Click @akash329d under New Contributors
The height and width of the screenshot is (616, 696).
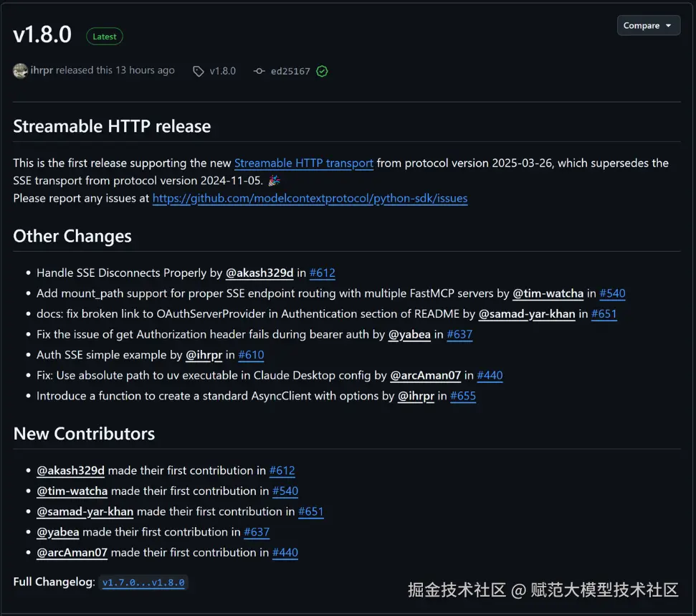click(70, 470)
